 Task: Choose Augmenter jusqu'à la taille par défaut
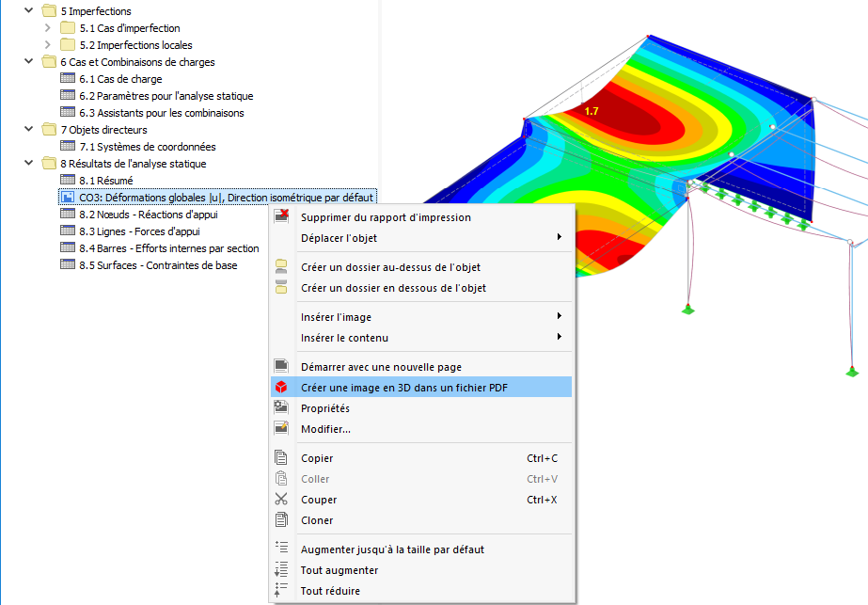click(421, 549)
